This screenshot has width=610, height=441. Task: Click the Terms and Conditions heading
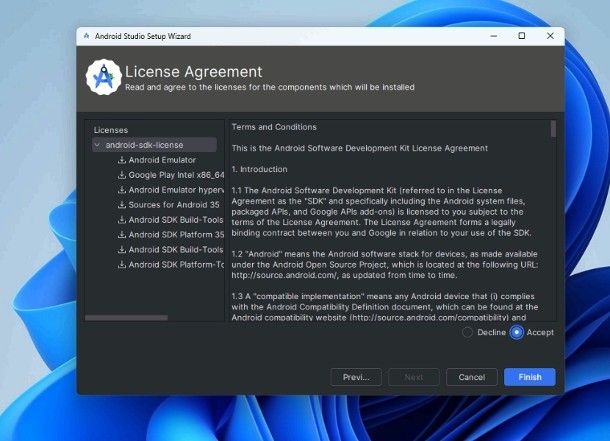click(x=274, y=127)
